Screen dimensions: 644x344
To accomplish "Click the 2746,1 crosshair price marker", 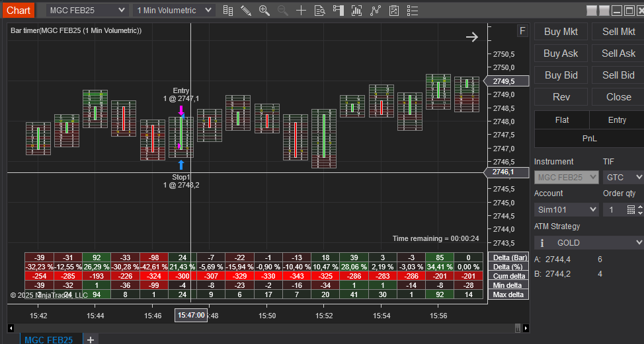I will point(506,172).
